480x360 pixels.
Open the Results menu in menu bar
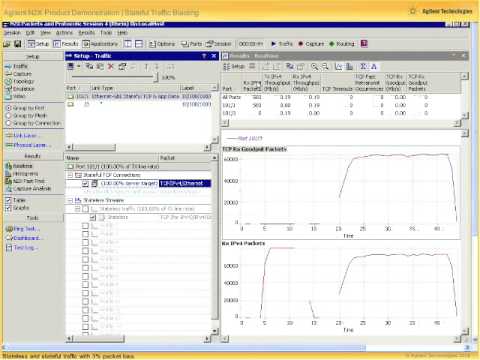coord(87,33)
